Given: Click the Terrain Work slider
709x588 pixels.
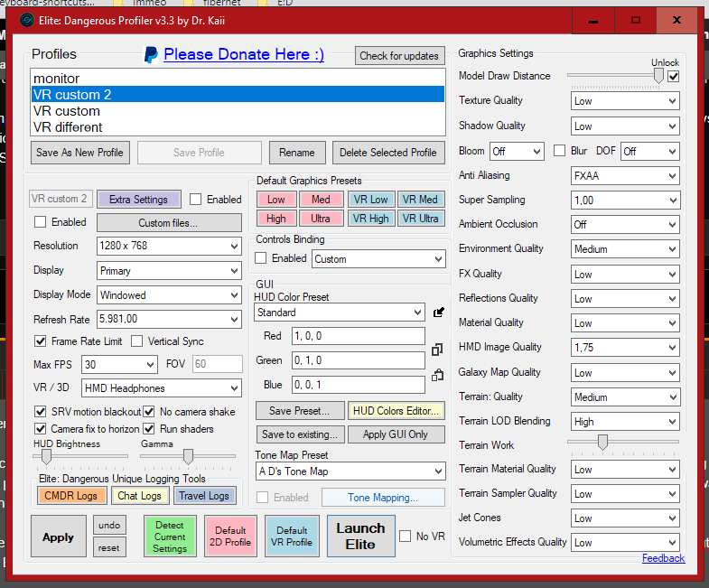Looking at the screenshot, I should pos(623,442).
